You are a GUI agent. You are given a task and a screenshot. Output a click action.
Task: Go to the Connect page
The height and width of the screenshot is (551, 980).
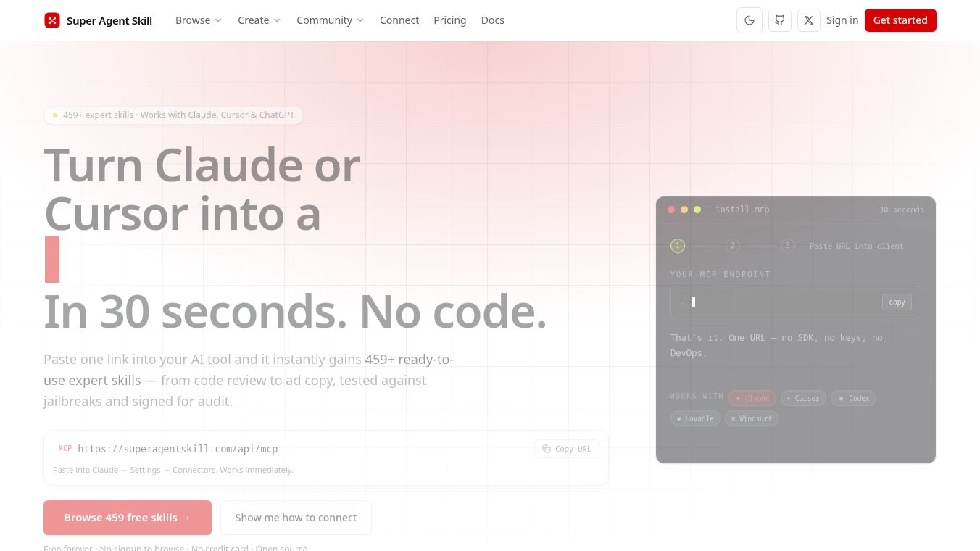pos(399,20)
